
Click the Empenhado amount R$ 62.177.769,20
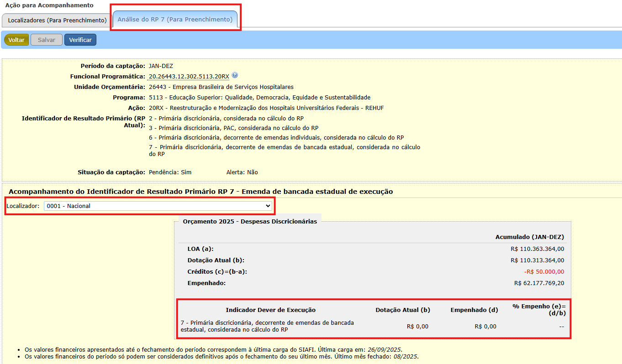pyautogui.click(x=539, y=283)
